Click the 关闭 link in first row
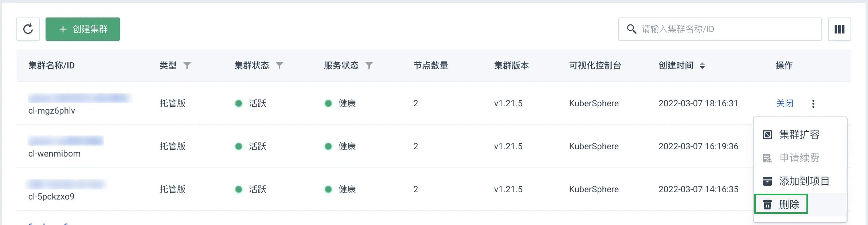The height and width of the screenshot is (225, 868). (x=785, y=103)
